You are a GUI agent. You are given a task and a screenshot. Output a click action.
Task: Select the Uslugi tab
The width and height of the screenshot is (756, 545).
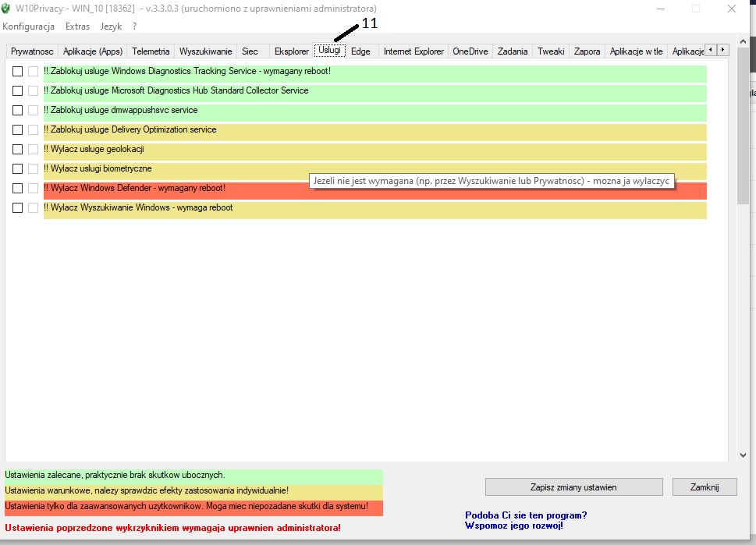point(329,50)
